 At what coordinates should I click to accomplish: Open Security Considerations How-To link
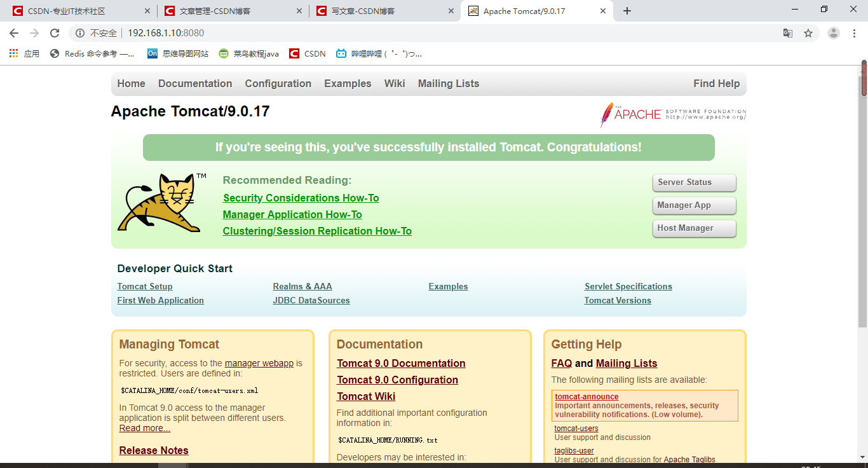(301, 198)
